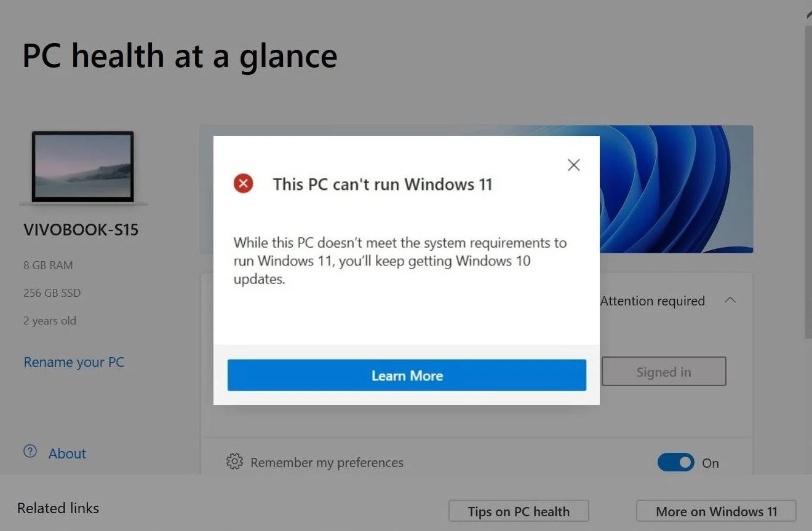
Task: Click the Rename your PC link
Action: (x=74, y=362)
